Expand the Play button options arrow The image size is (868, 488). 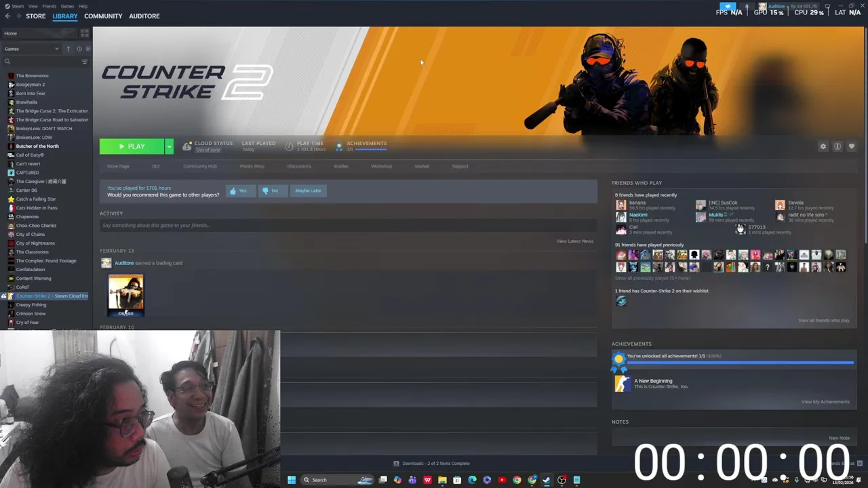[x=169, y=146]
